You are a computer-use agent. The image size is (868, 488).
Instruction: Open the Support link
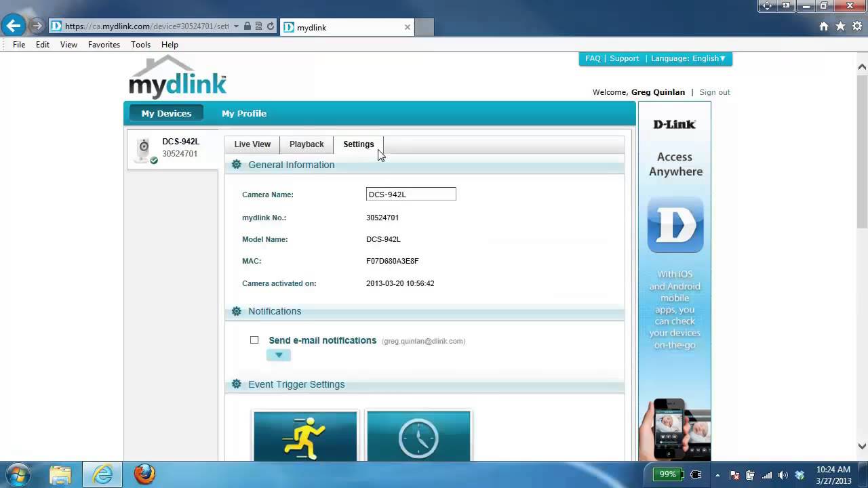pos(624,58)
